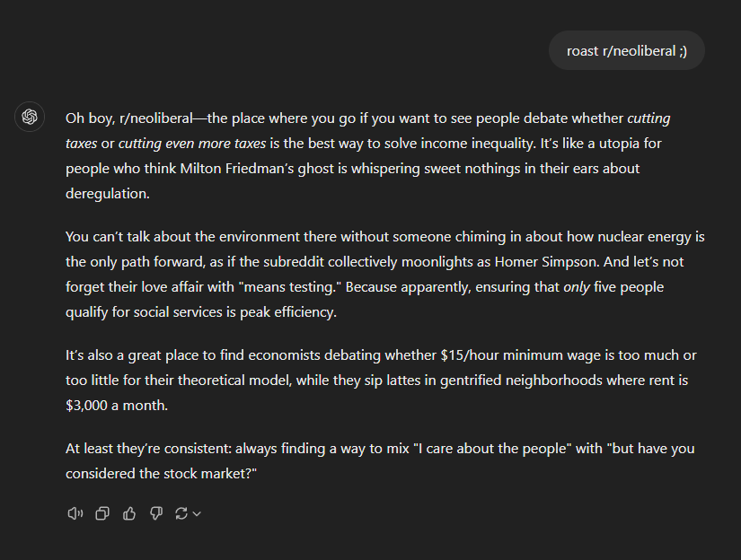741x560 pixels.
Task: Play the response with Read Aloud speaker icon
Action: point(75,513)
